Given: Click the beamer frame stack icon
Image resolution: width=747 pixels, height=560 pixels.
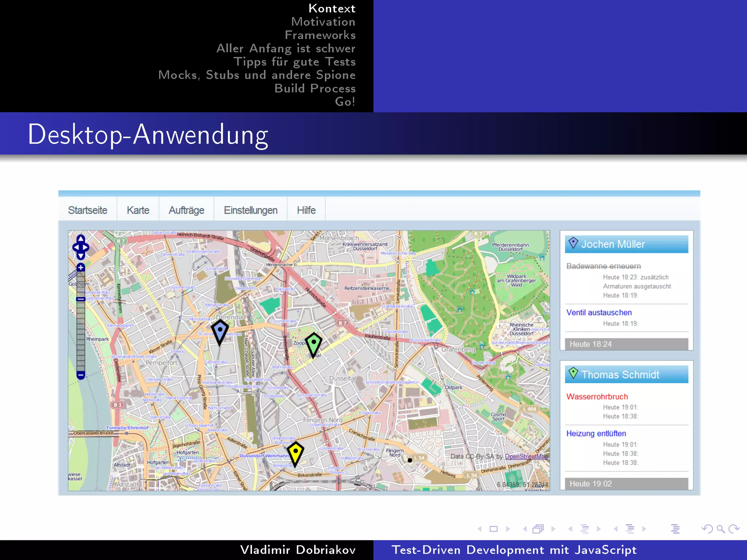Looking at the screenshot, I should [x=538, y=529].
